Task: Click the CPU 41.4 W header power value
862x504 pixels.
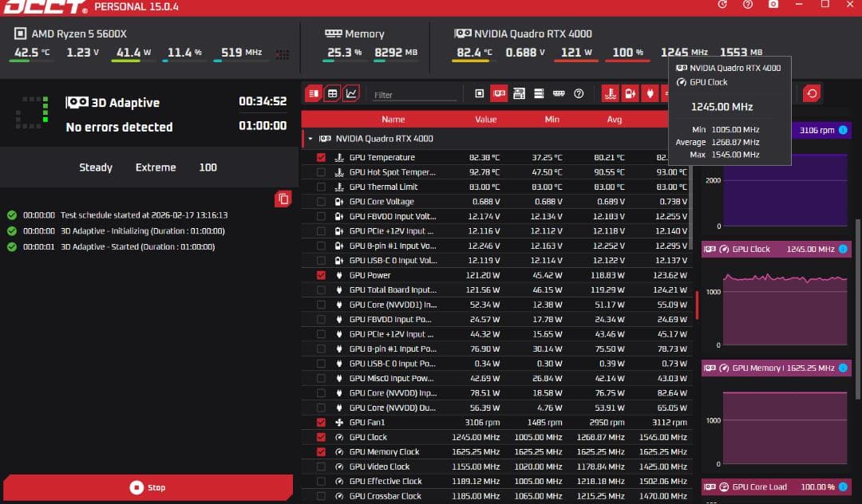Action: 133,53
